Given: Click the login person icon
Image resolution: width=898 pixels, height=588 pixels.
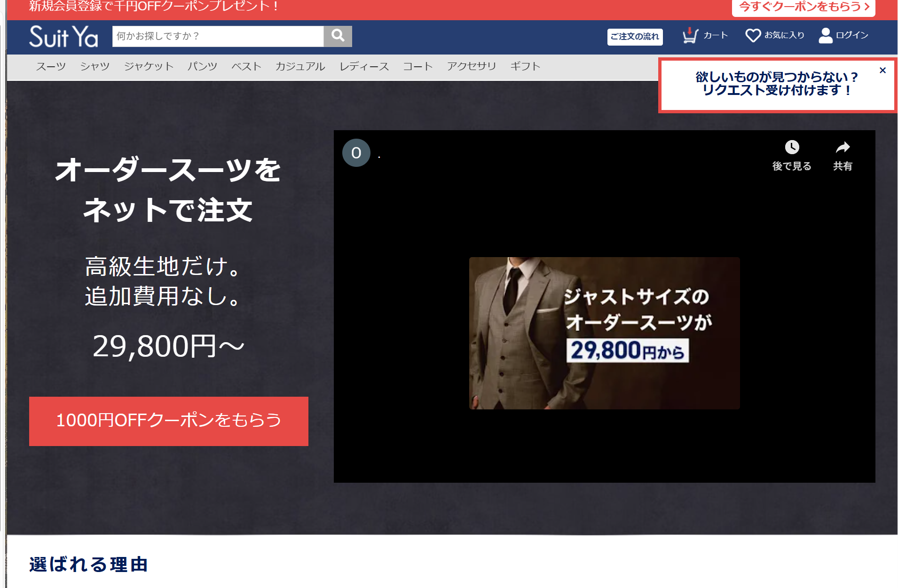Looking at the screenshot, I should tap(826, 35).
